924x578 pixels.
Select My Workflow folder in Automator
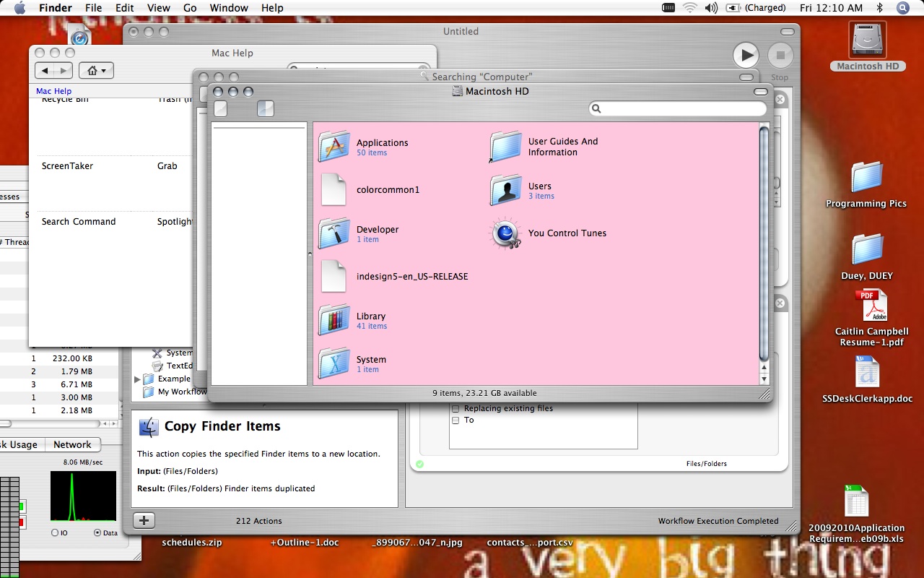click(183, 392)
